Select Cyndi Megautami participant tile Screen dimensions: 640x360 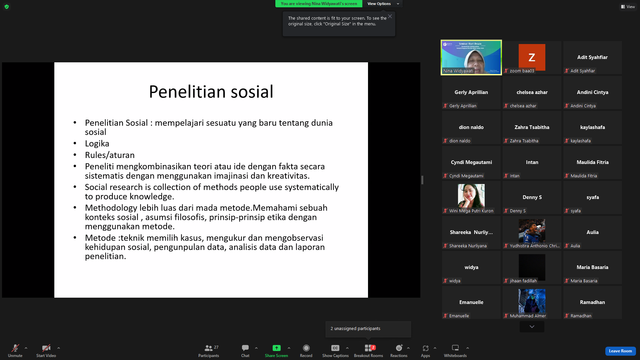pos(471,162)
